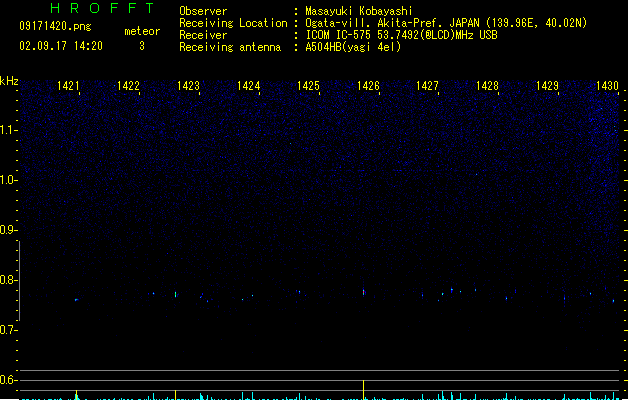The image size is (629, 400).
Task: Click the antenna value A504HB(yagi 4el)
Action: tap(353, 47)
